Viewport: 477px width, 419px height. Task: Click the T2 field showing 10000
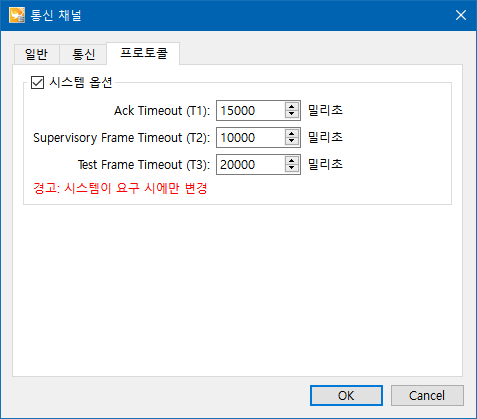(251, 137)
